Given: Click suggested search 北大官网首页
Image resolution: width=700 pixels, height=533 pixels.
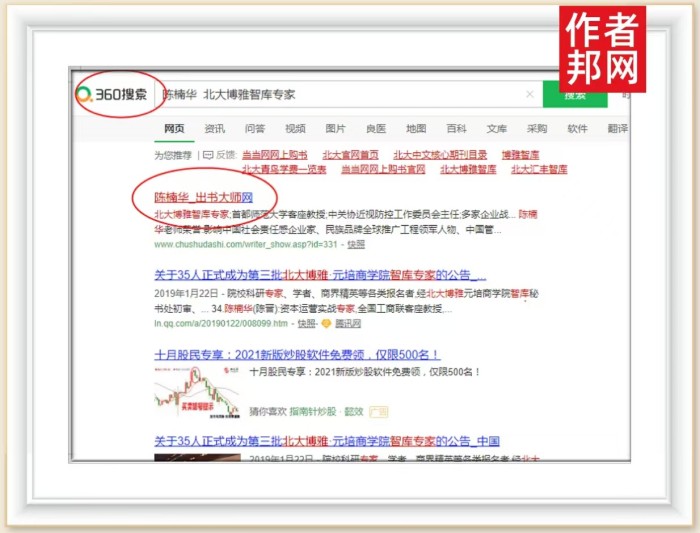Looking at the screenshot, I should (350, 155).
